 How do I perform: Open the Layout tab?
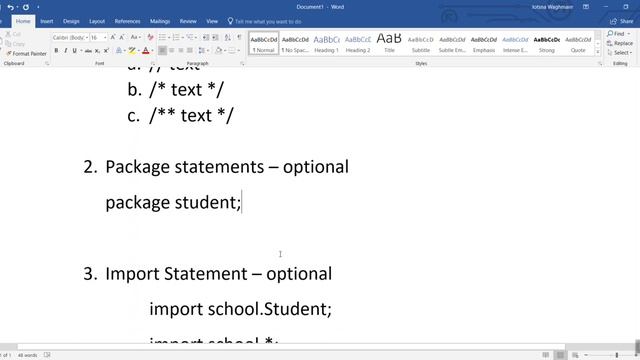click(97, 21)
